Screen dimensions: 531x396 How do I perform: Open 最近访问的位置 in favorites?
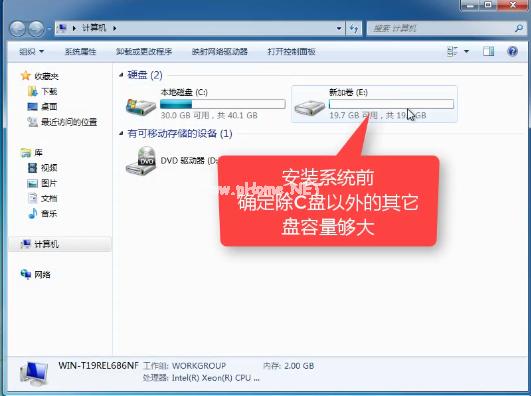coord(62,122)
